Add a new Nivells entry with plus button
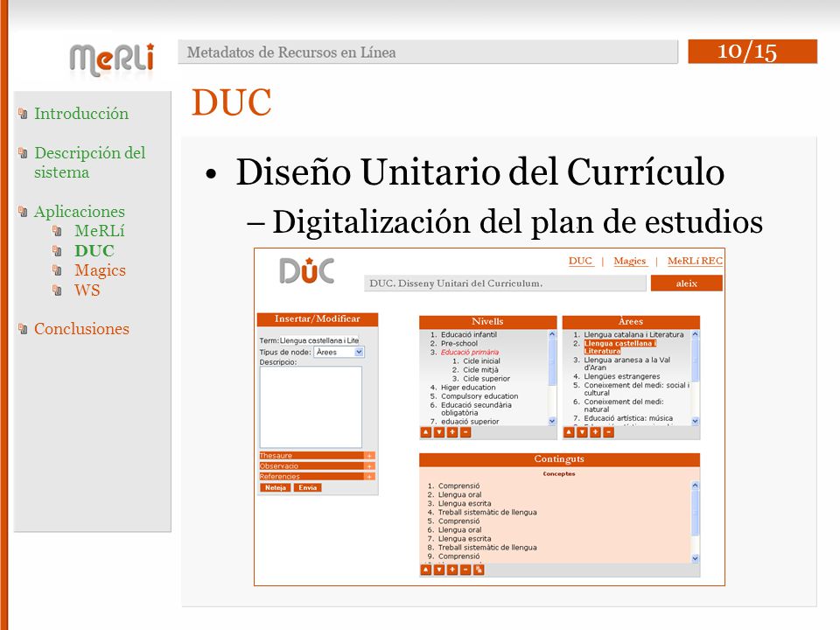The height and width of the screenshot is (630, 840). 452,433
